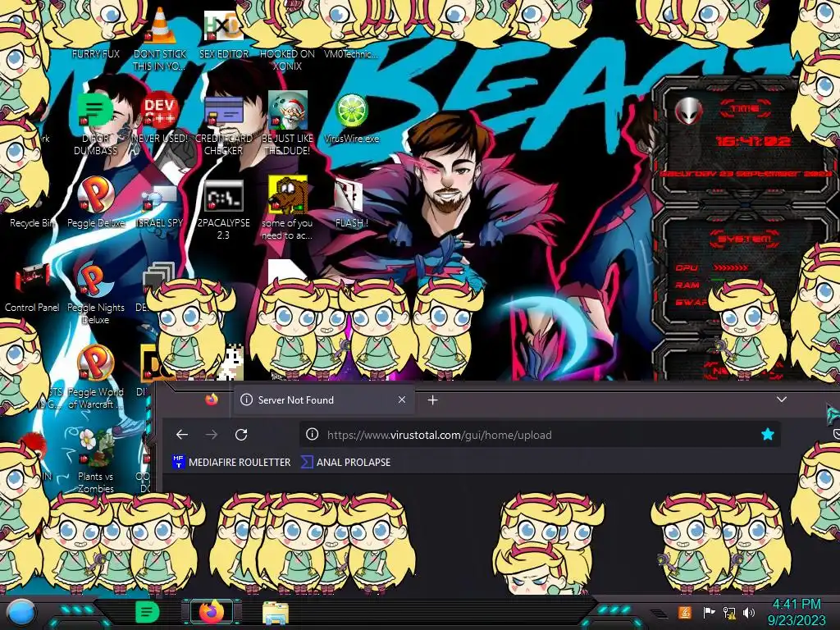The width and height of the screenshot is (840, 630).
Task: Go back in Firefox
Action: point(182,435)
